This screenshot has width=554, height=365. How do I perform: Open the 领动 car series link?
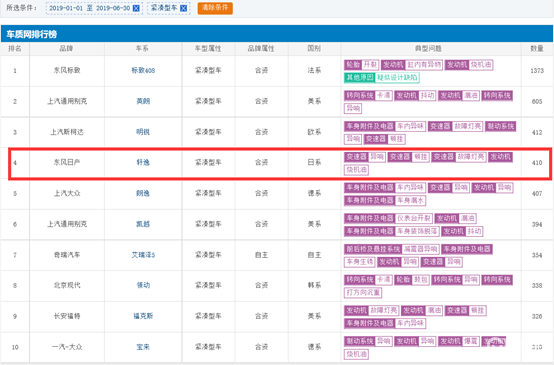click(143, 285)
